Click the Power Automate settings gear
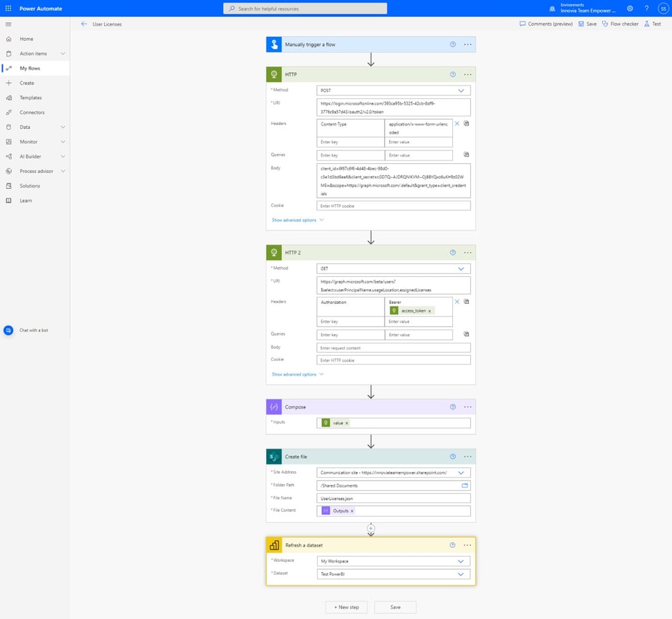Viewport: 672px width, 619px height. pos(630,9)
